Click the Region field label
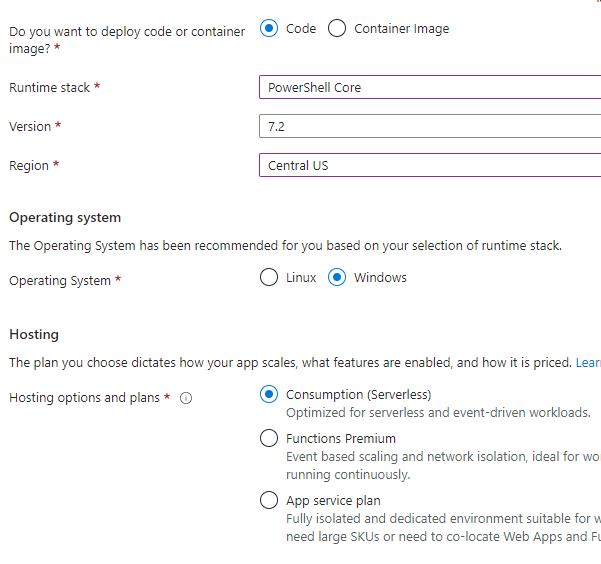This screenshot has height=564, width=601. tap(29, 166)
